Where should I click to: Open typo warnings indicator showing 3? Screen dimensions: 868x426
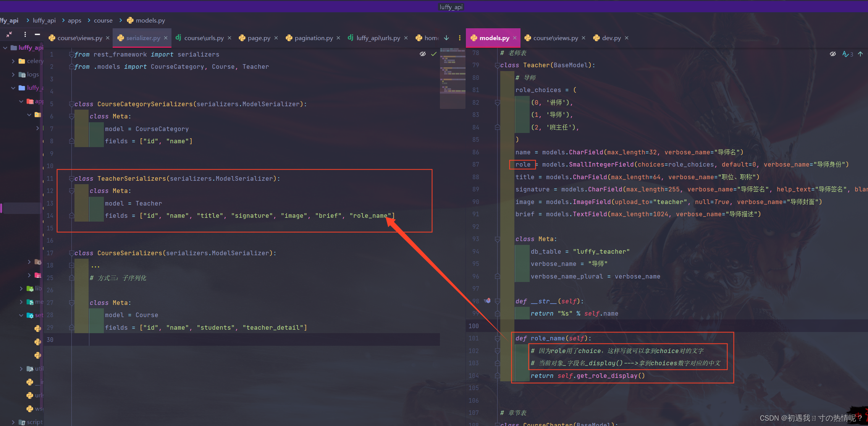847,54
